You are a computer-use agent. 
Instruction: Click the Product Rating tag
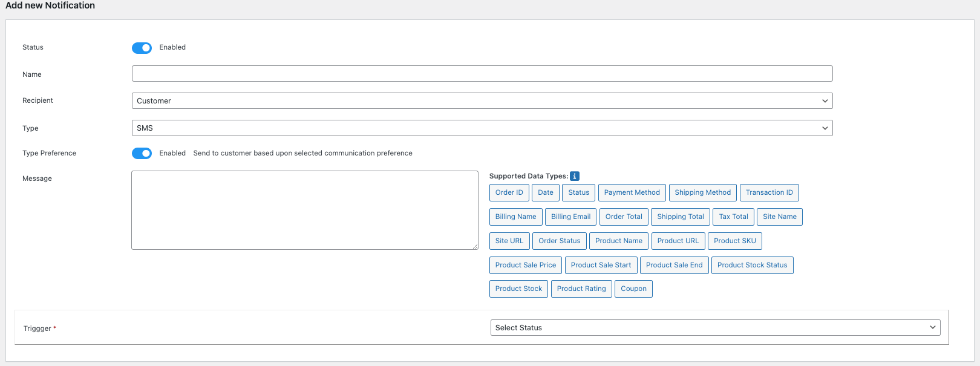[x=581, y=289]
